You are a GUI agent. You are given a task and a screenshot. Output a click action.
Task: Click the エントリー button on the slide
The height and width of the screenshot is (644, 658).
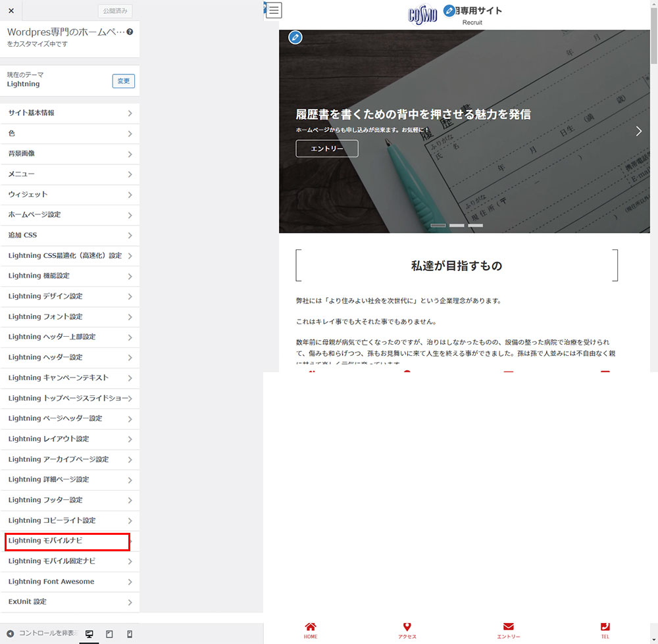pyautogui.click(x=327, y=149)
